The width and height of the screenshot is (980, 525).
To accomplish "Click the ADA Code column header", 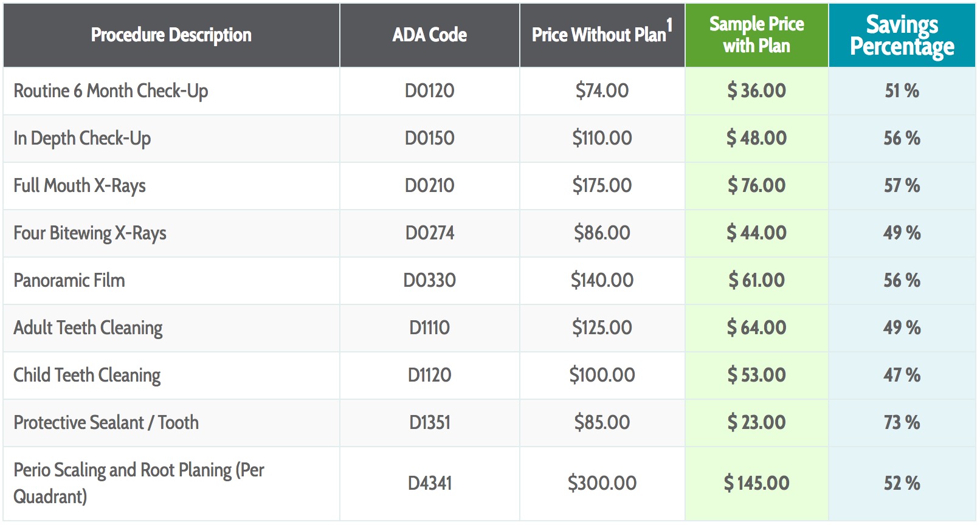I will tap(429, 35).
